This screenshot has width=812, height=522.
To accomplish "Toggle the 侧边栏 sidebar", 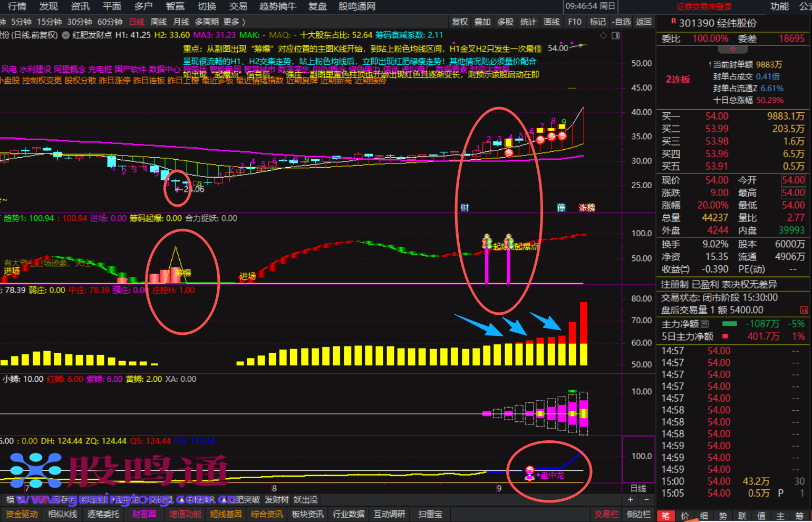I will [x=639, y=514].
